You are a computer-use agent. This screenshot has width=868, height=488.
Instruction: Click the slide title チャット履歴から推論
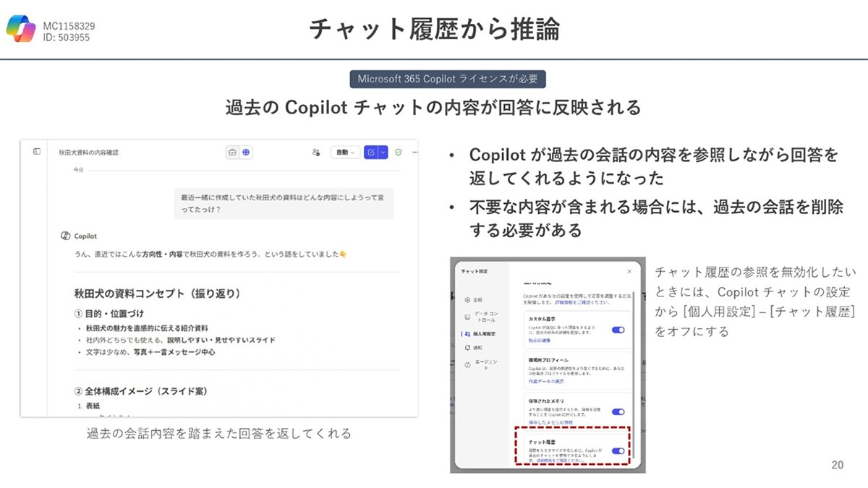pos(434,29)
